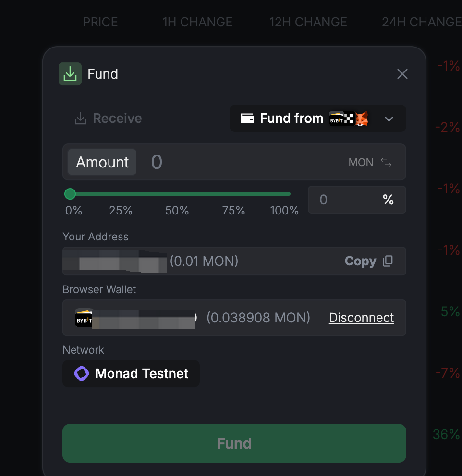Click the MetaMask fox icon
The height and width of the screenshot is (476, 462).
pos(362,119)
